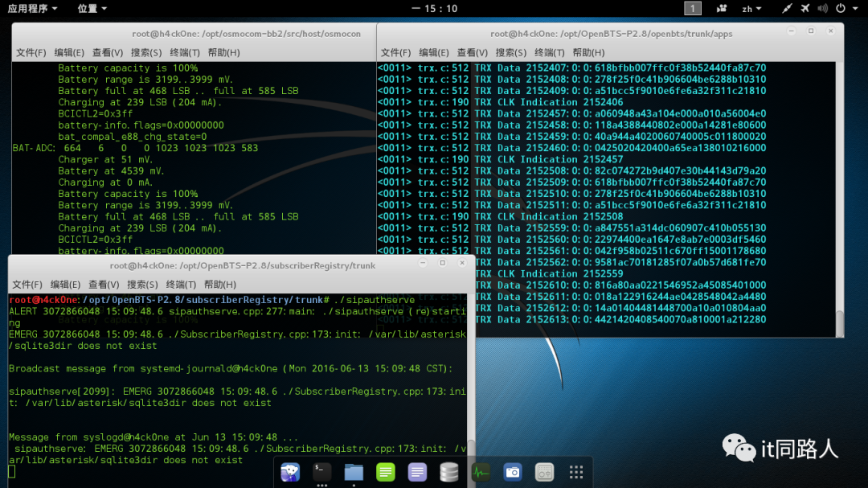868x488 pixels.
Task: Click the airplane mode icon in top bar
Action: 805,8
